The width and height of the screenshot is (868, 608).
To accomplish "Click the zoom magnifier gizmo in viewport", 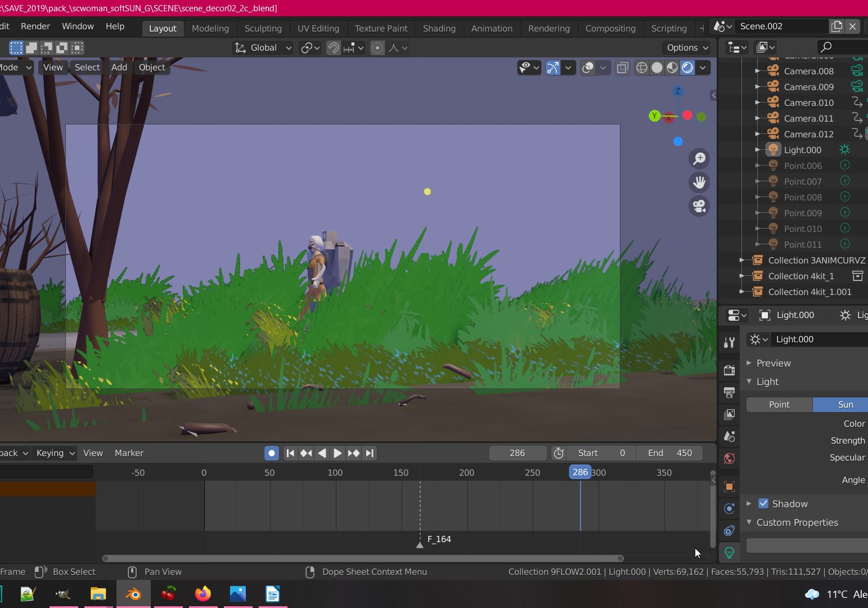I will tap(699, 159).
